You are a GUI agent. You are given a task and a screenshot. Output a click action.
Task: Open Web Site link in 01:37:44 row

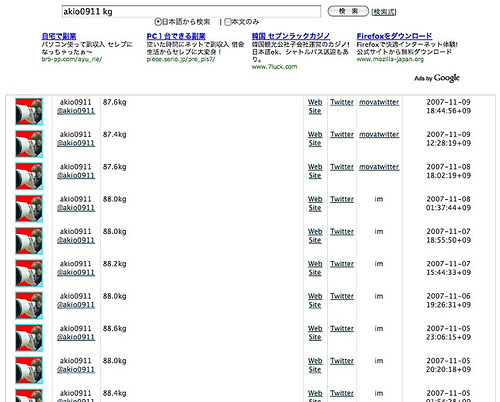point(315,204)
